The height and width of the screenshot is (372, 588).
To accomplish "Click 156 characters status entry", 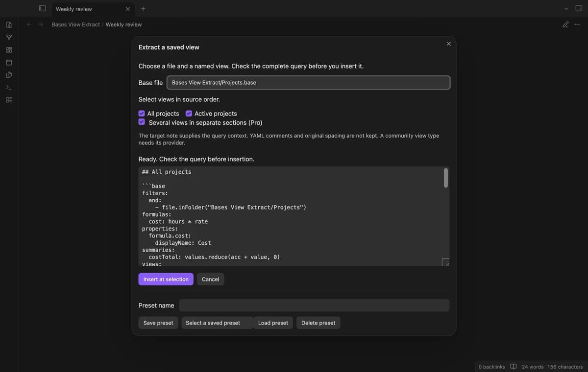I will tap(565, 367).
